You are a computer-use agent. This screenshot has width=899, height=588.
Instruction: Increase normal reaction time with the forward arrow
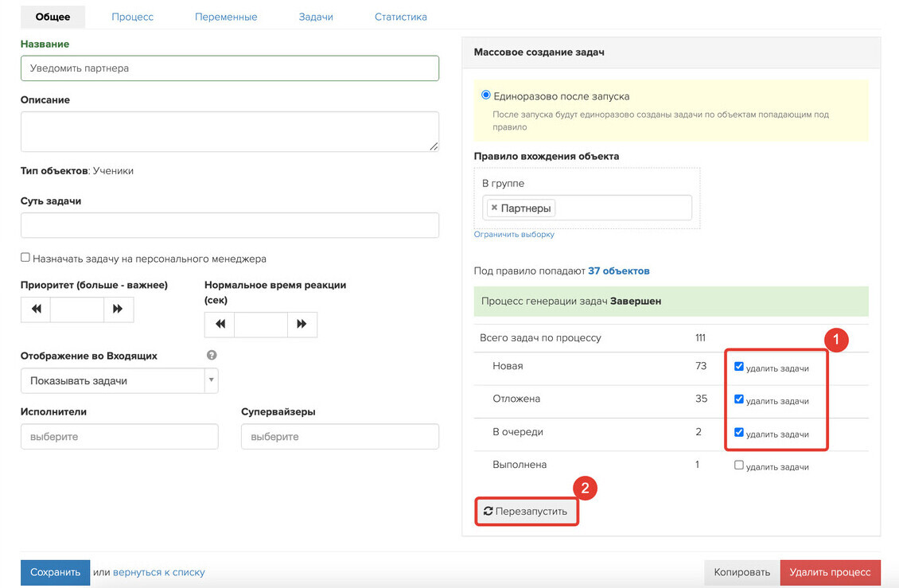coord(302,325)
